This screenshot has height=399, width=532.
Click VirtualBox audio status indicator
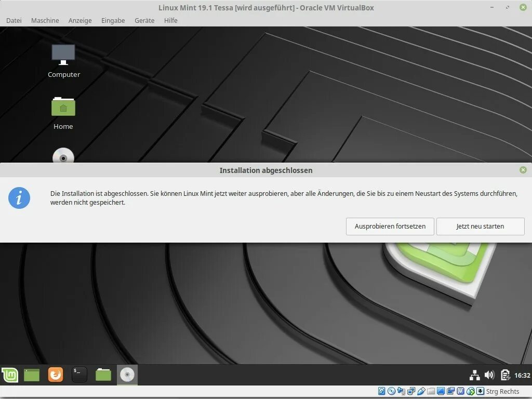(x=402, y=391)
